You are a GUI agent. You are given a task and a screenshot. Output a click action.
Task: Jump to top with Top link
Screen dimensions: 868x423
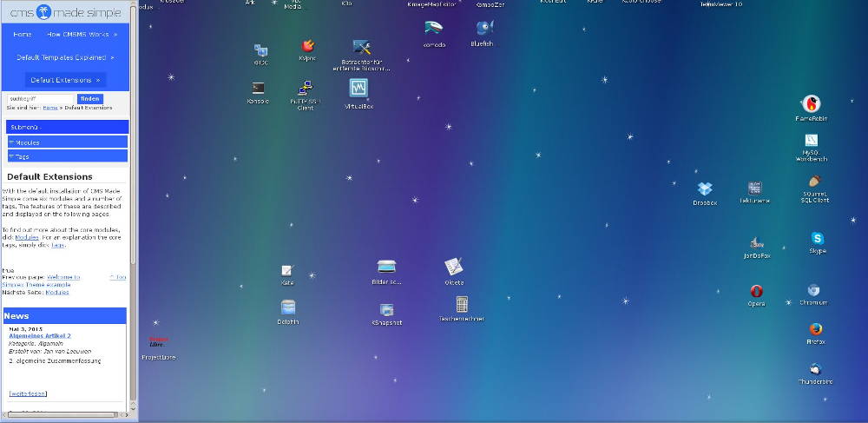pos(118,277)
